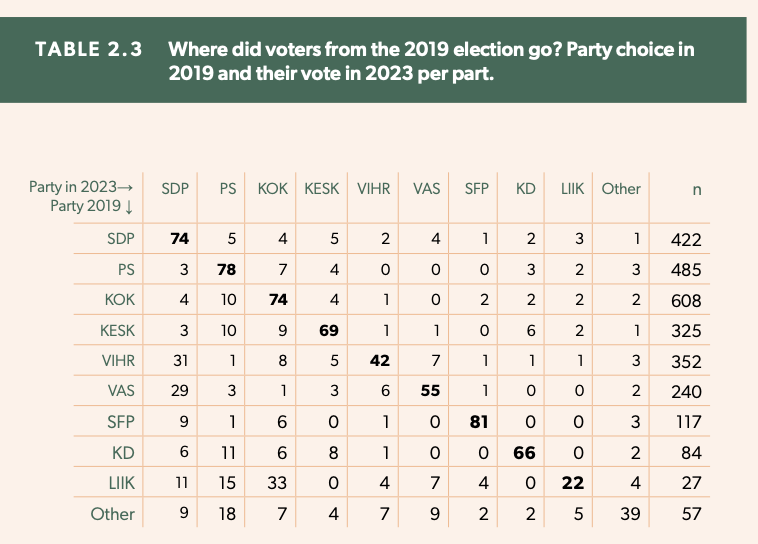Select the bold 55 VAS cell
Viewport: 758px width, 544px height.
click(x=430, y=391)
